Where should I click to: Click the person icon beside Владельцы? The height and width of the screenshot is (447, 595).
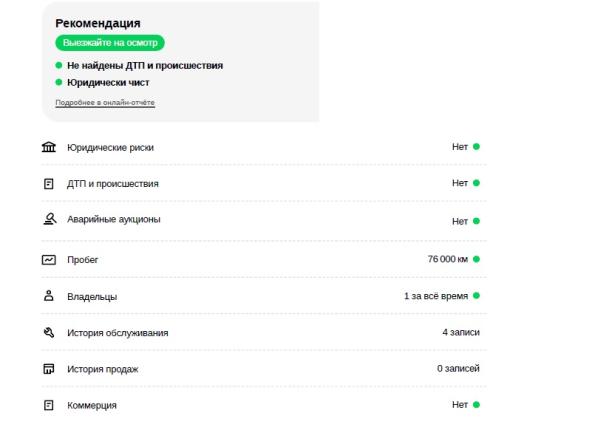49,296
